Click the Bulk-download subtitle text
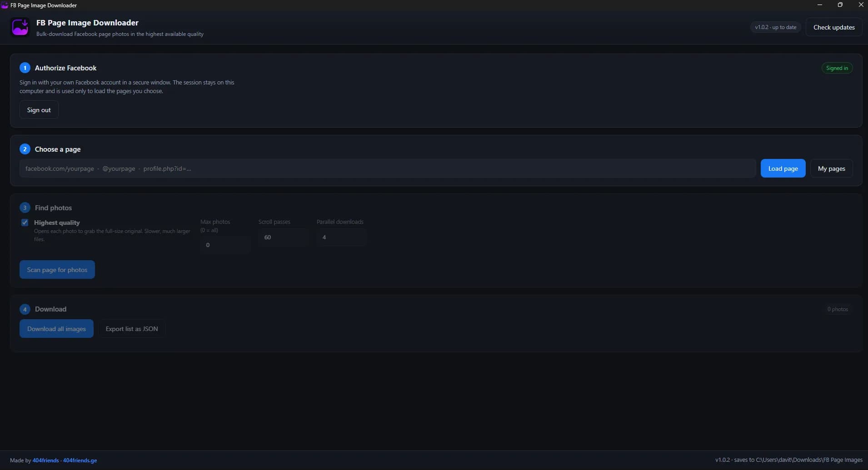 click(x=120, y=34)
